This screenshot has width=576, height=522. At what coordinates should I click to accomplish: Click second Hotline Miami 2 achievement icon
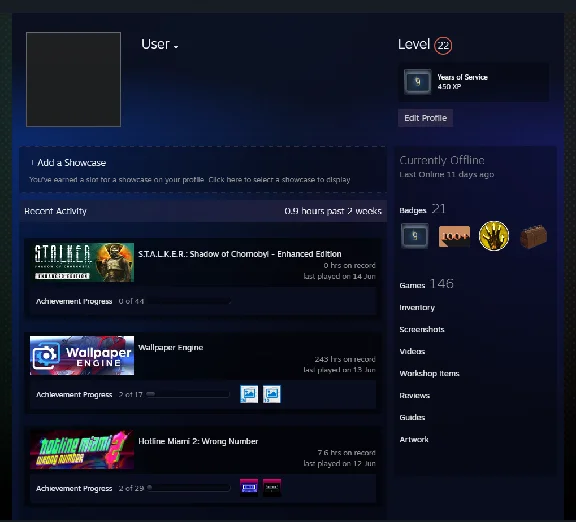click(x=272, y=488)
